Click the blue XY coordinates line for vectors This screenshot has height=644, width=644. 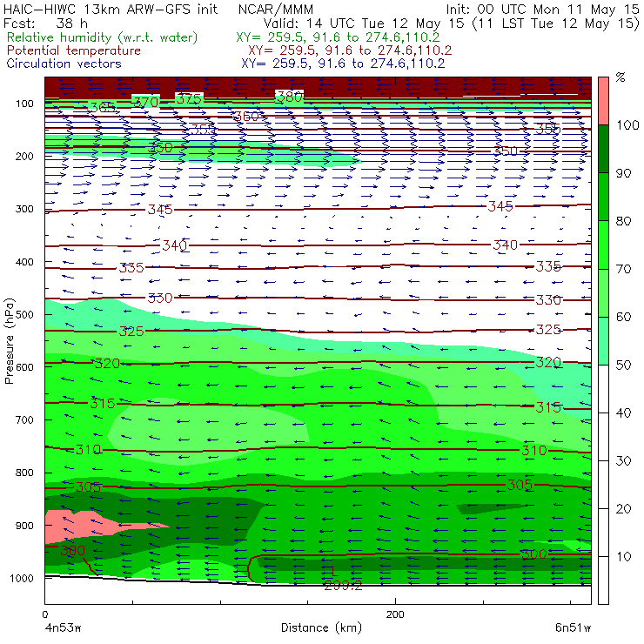[343, 64]
